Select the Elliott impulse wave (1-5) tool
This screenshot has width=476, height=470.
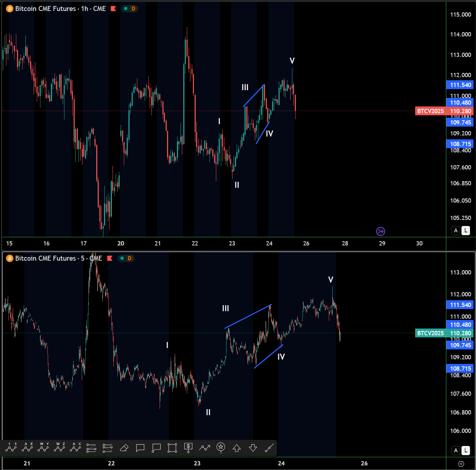click(11, 448)
